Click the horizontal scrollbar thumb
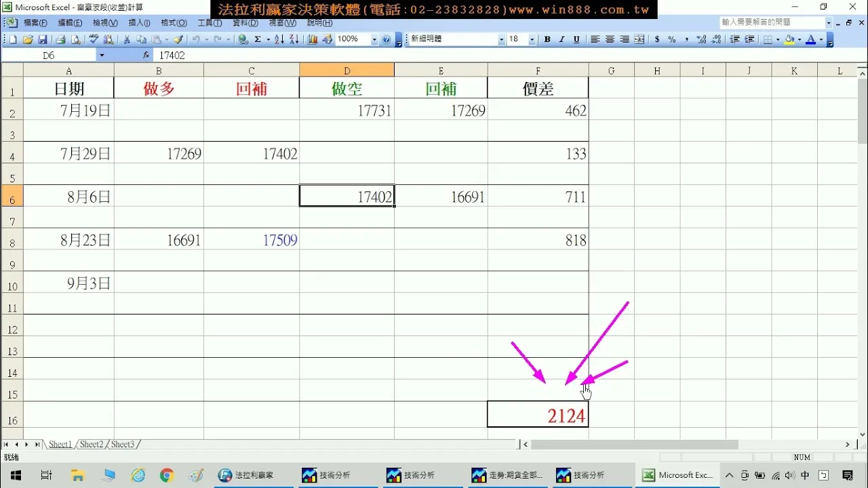This screenshot has width=868, height=488. click(x=634, y=445)
